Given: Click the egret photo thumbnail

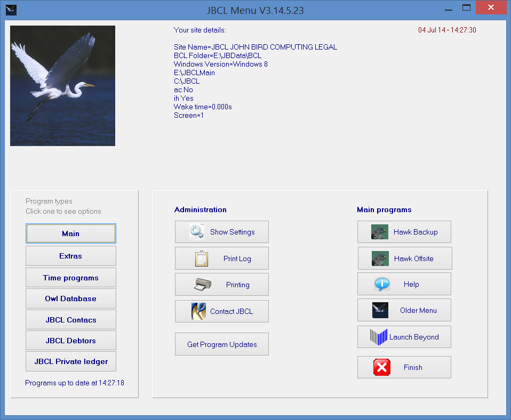Looking at the screenshot, I should point(62,86).
